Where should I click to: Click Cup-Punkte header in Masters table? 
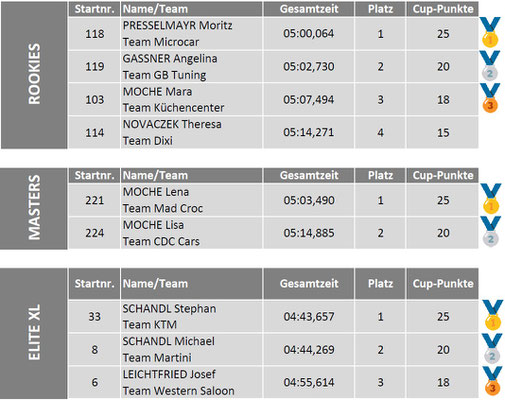(x=443, y=175)
